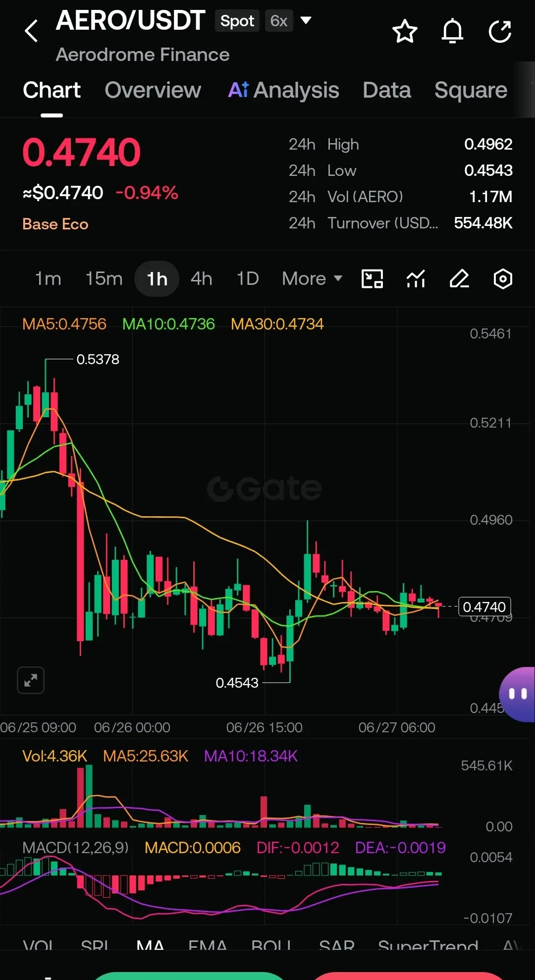Tap DEA:-0.0019 indicator value
Screen dimensions: 535x980
click(400, 848)
